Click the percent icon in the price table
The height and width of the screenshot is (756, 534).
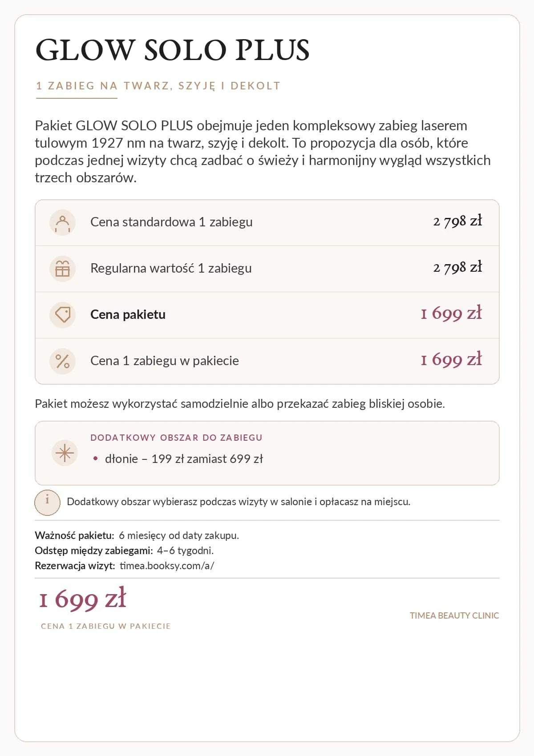(x=62, y=361)
